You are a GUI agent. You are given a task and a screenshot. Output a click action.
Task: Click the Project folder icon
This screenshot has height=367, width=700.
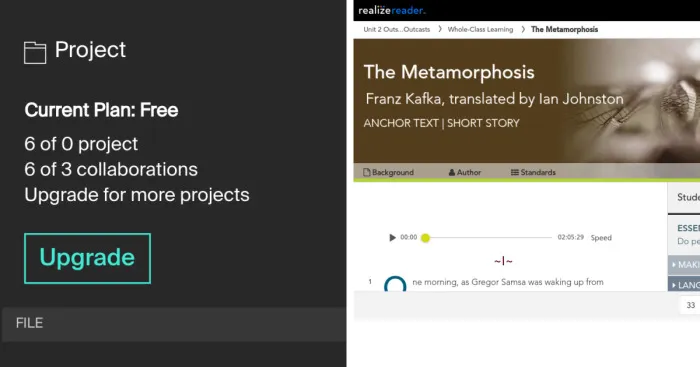(x=35, y=53)
